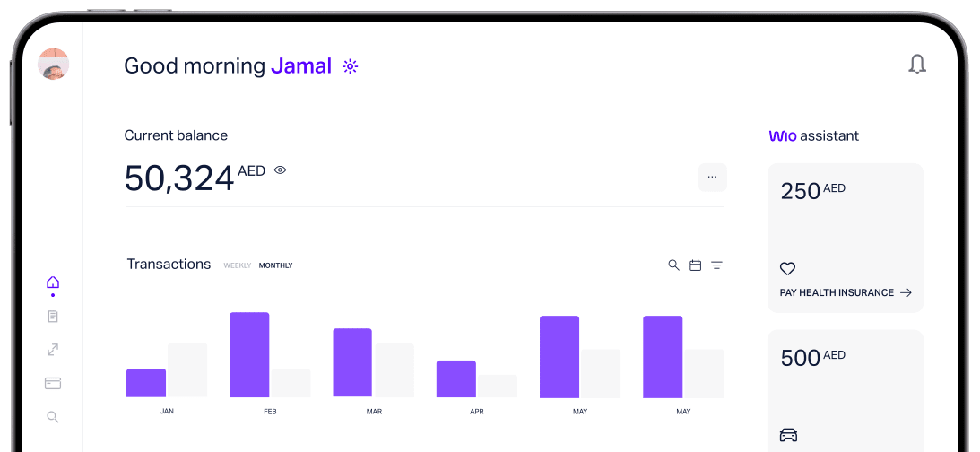Click the heart icon on 250 AED card

tap(787, 269)
